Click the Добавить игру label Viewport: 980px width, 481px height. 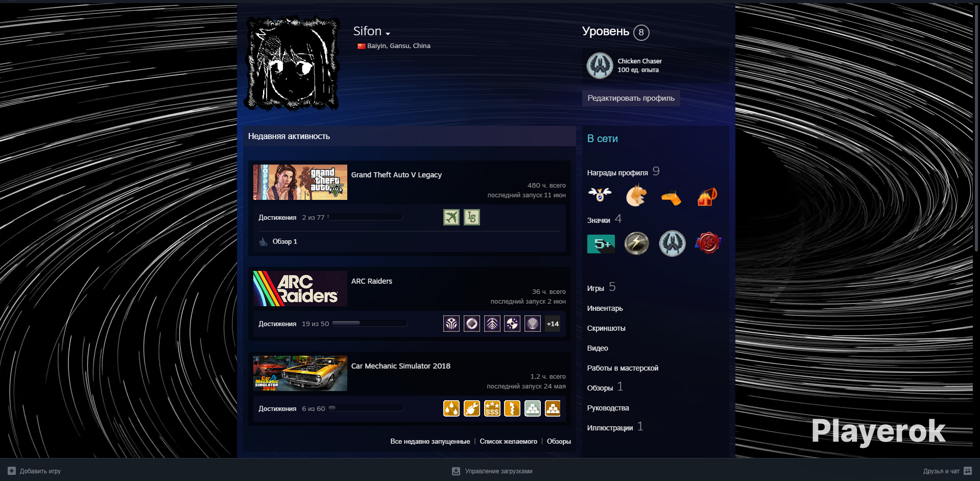tap(40, 471)
